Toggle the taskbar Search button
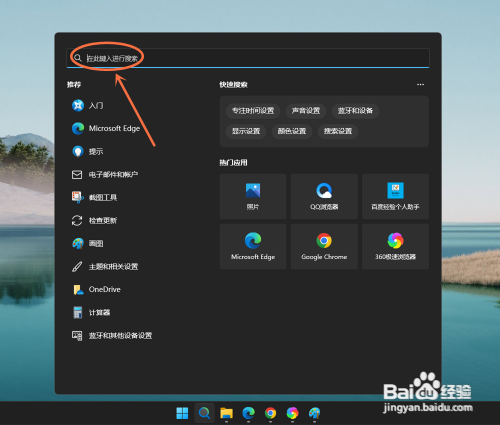 point(204,413)
